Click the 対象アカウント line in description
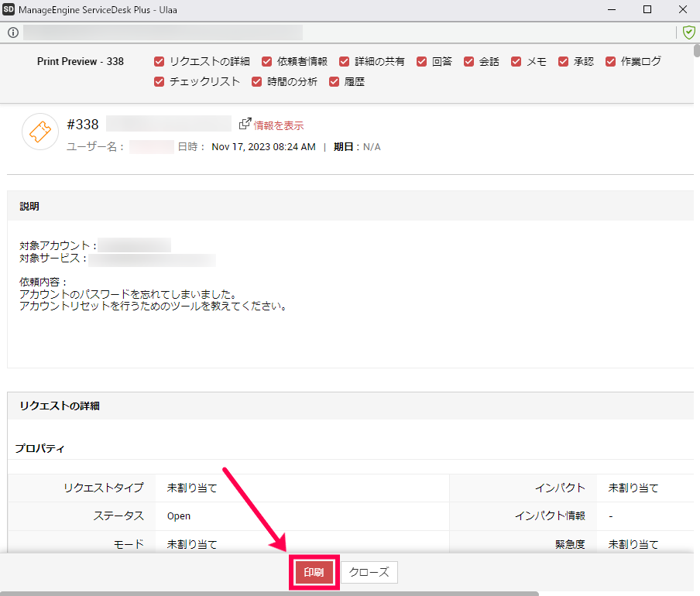Image resolution: width=700 pixels, height=596 pixels. (x=95, y=245)
